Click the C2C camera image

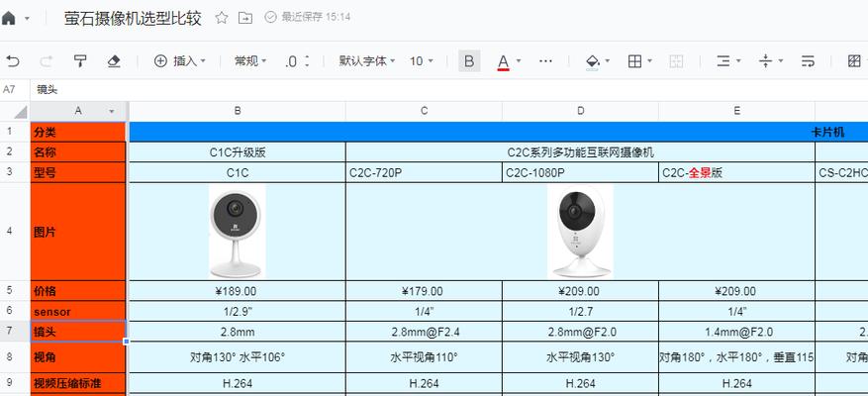point(580,231)
